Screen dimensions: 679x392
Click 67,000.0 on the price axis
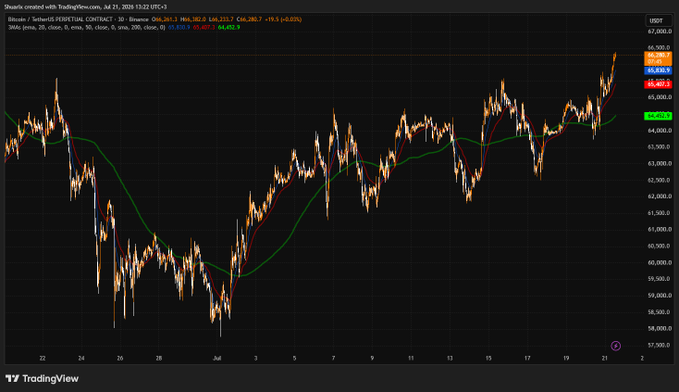point(660,32)
